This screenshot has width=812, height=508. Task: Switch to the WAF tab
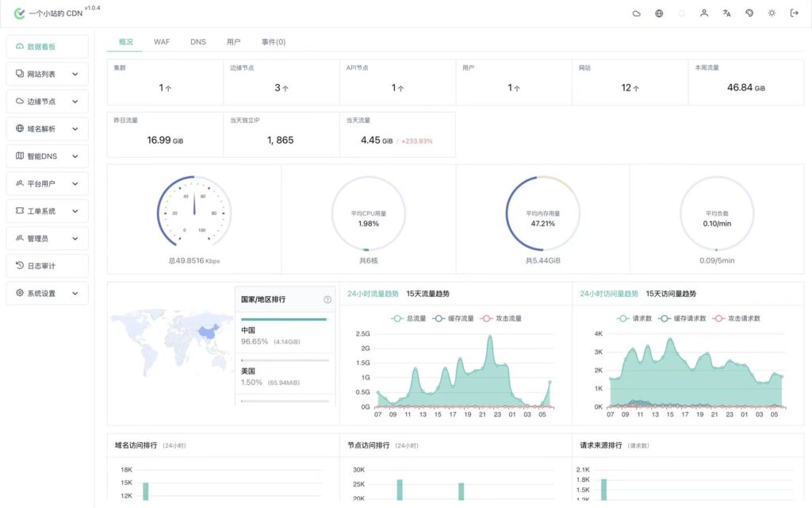pos(162,42)
